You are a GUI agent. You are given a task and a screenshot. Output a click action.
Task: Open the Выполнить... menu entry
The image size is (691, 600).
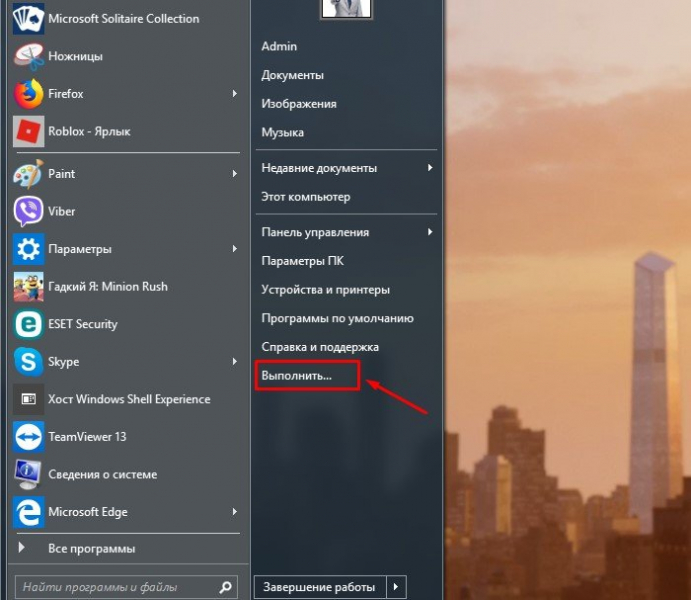pyautogui.click(x=296, y=376)
